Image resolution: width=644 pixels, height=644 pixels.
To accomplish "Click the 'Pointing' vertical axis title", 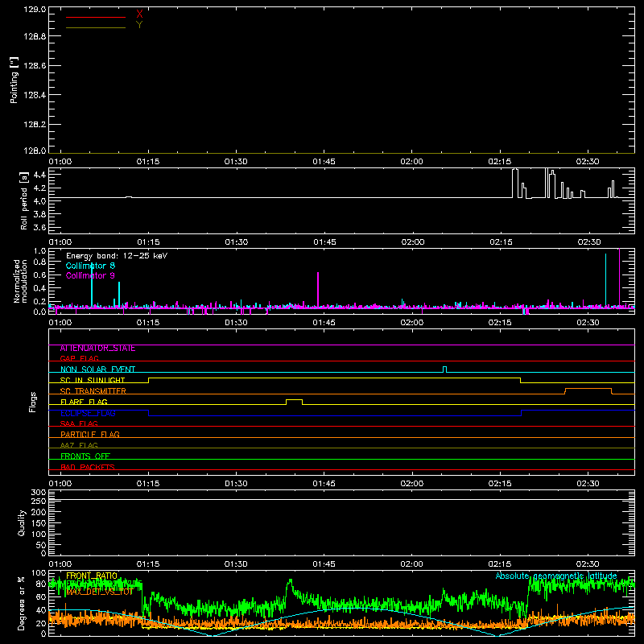I will 14,80.
